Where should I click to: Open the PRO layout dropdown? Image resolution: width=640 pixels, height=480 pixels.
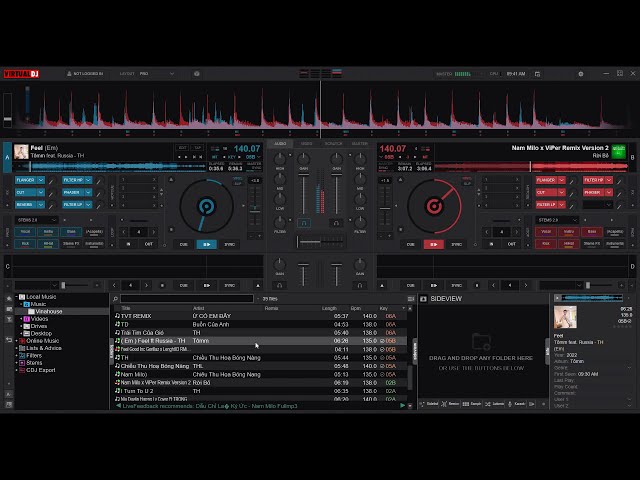point(157,74)
